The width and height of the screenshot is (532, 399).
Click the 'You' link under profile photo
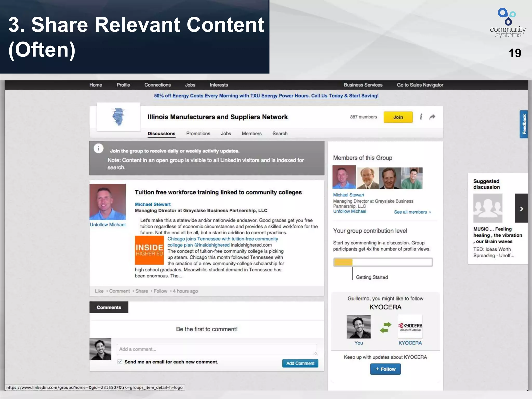tap(358, 343)
